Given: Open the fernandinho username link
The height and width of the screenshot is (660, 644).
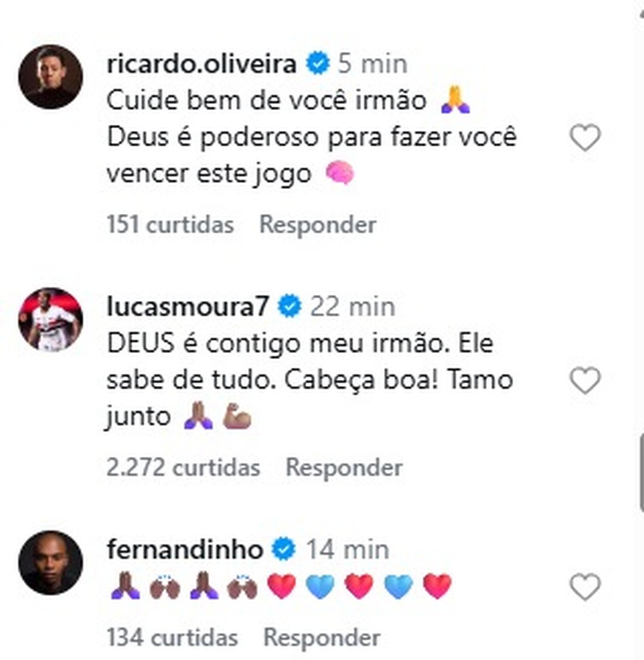Looking at the screenshot, I should [x=185, y=549].
